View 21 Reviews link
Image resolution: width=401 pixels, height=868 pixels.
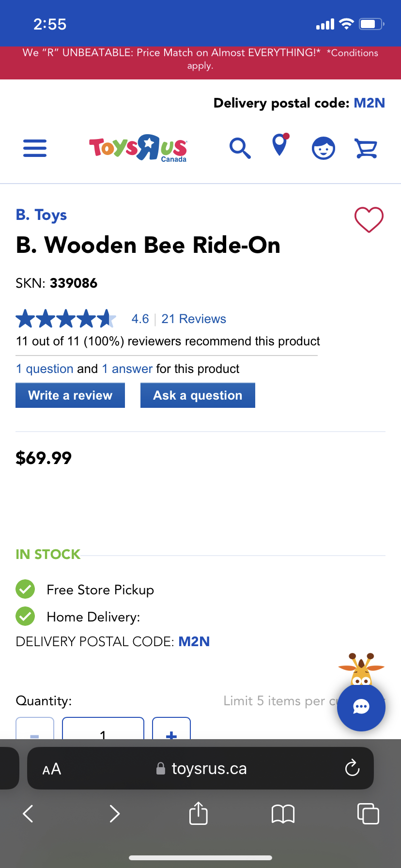[x=193, y=319]
